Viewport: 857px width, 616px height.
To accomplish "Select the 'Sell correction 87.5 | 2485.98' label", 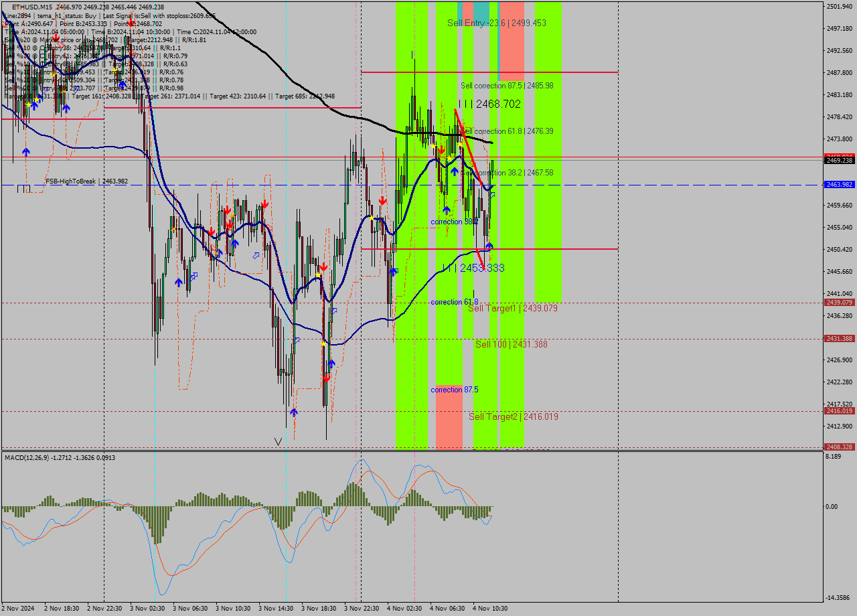I will click(x=507, y=86).
